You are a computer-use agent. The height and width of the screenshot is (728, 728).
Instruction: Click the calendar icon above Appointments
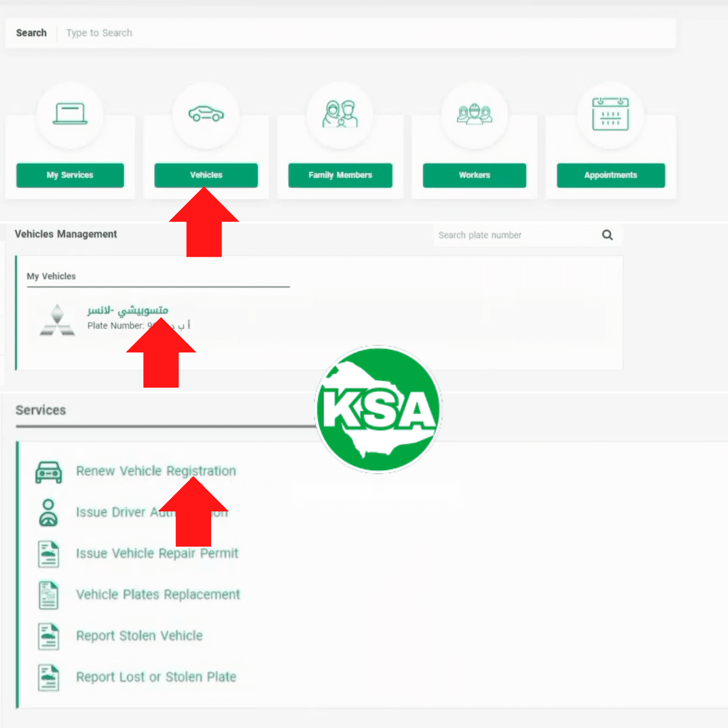click(610, 114)
